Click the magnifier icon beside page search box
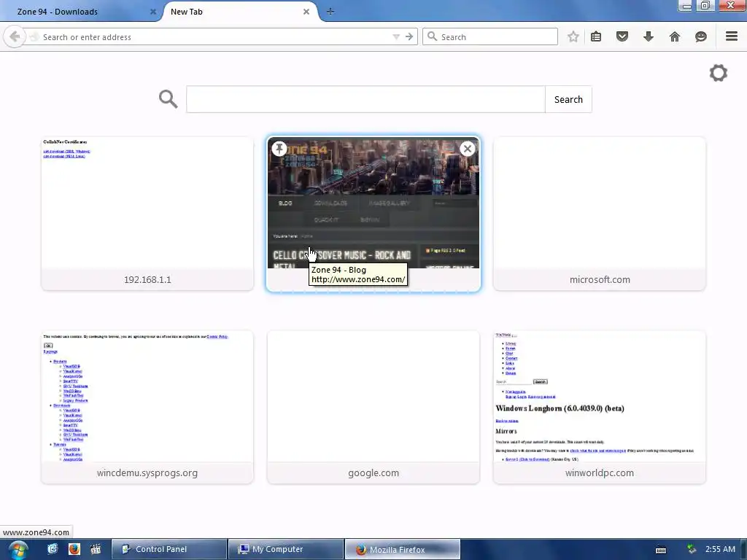Screen dimensions: 747x560 169,99
